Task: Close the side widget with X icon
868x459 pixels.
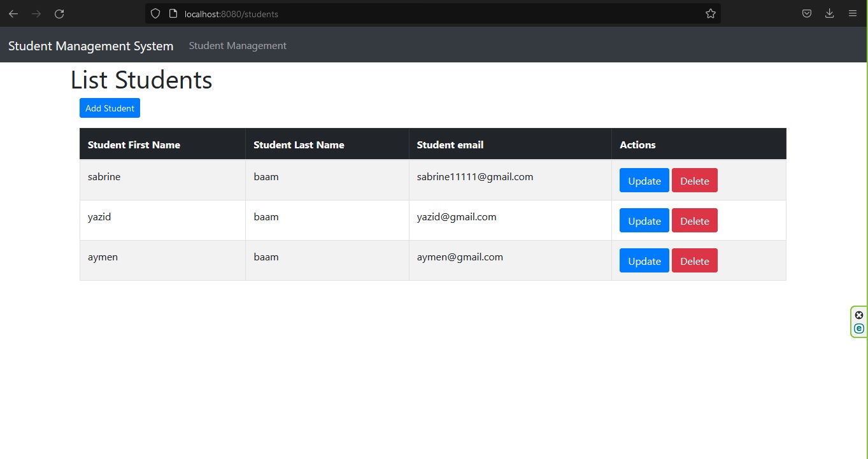Action: [859, 315]
